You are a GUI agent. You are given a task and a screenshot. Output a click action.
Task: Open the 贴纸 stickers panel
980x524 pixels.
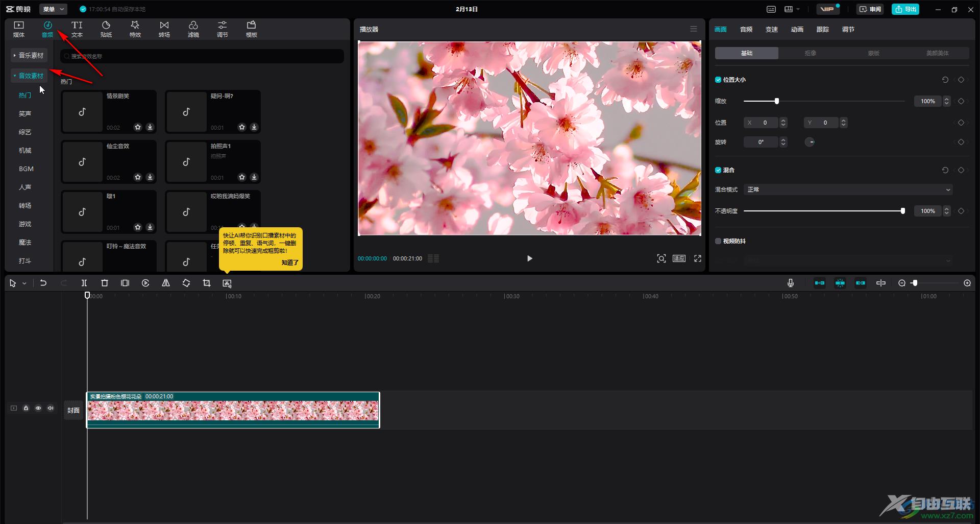[x=106, y=29]
